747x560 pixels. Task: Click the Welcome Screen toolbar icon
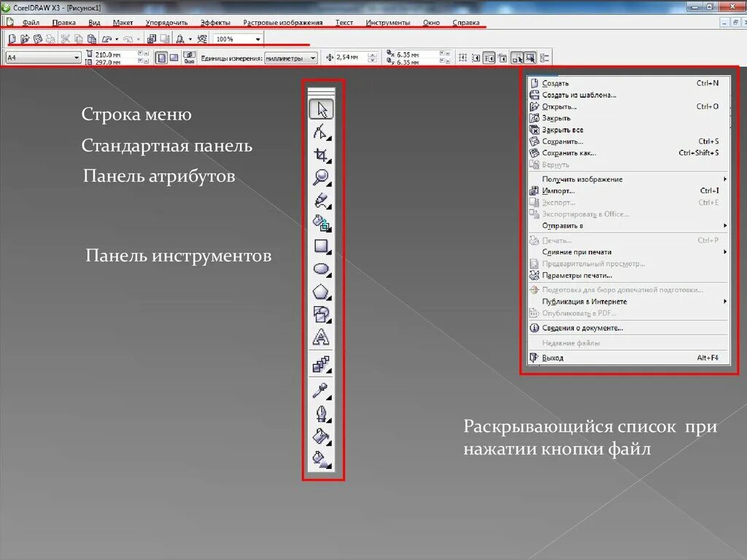(x=203, y=39)
